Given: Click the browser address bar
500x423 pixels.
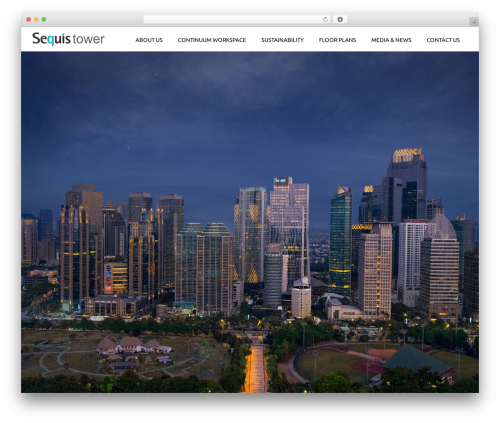Looking at the screenshot, I should [x=237, y=19].
